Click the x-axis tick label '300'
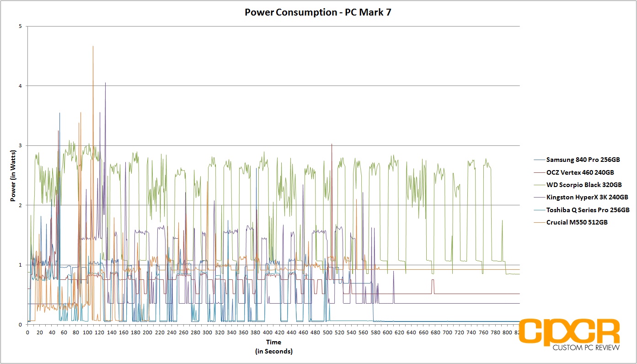 click(x=207, y=332)
